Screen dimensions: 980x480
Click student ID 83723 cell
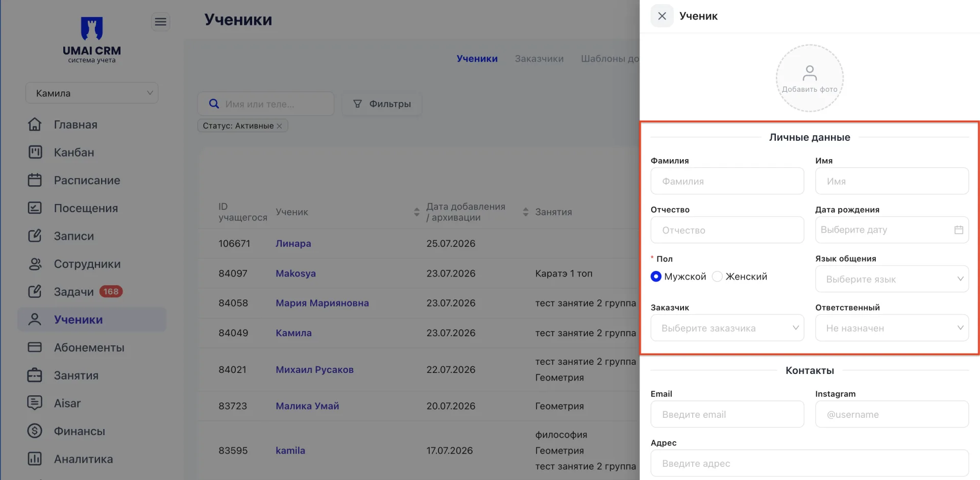(233, 406)
